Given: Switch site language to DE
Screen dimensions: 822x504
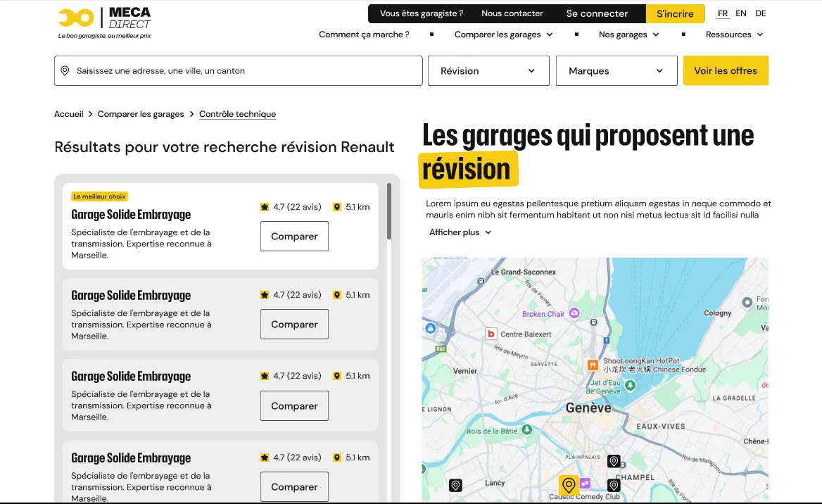Looking at the screenshot, I should pos(760,13).
